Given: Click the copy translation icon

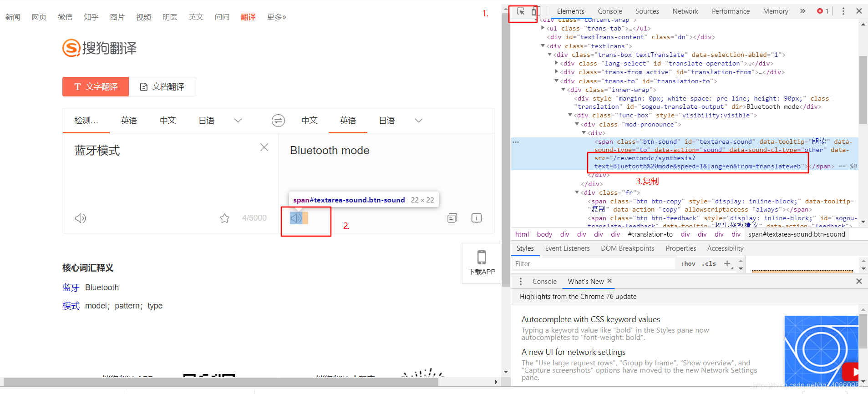Looking at the screenshot, I should [x=452, y=218].
